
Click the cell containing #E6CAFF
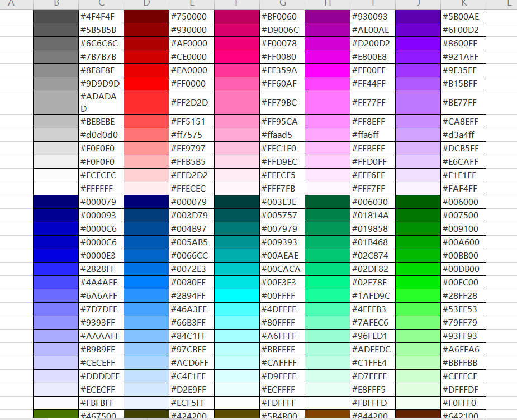(463, 162)
